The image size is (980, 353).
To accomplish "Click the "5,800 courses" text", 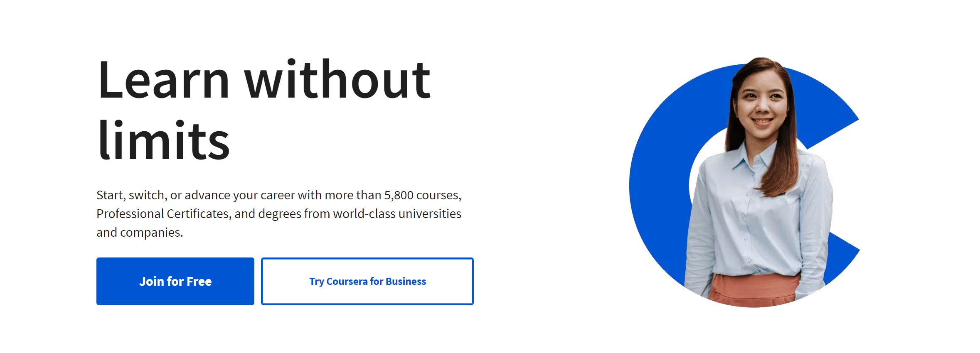I will (422, 195).
